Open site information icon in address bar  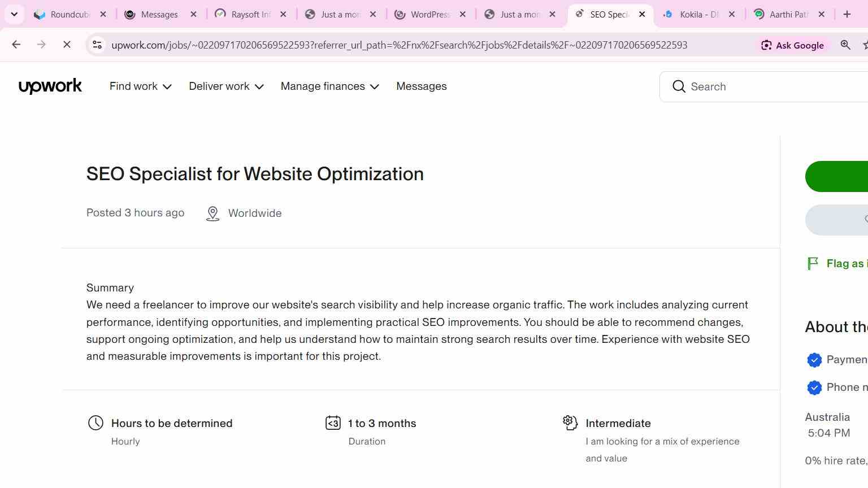(97, 45)
